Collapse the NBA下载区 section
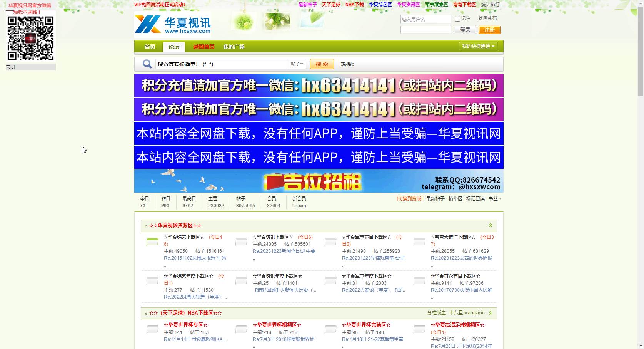The image size is (644, 349). pos(491,313)
